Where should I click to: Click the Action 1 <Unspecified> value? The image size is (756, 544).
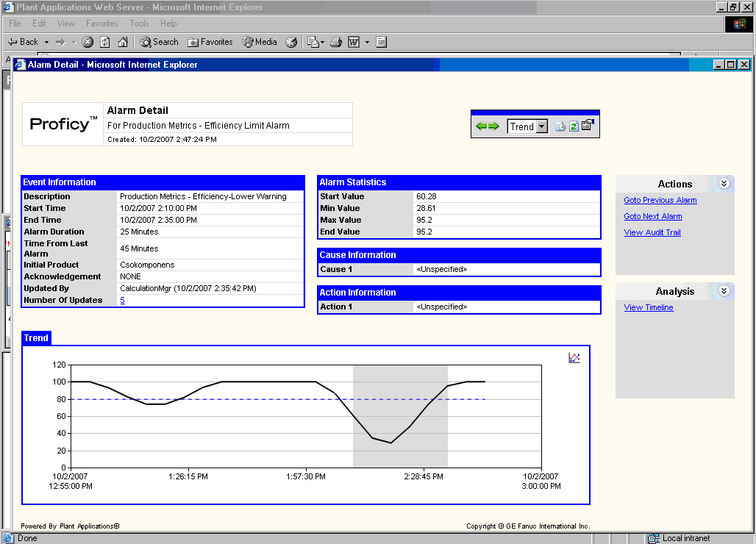tap(441, 307)
